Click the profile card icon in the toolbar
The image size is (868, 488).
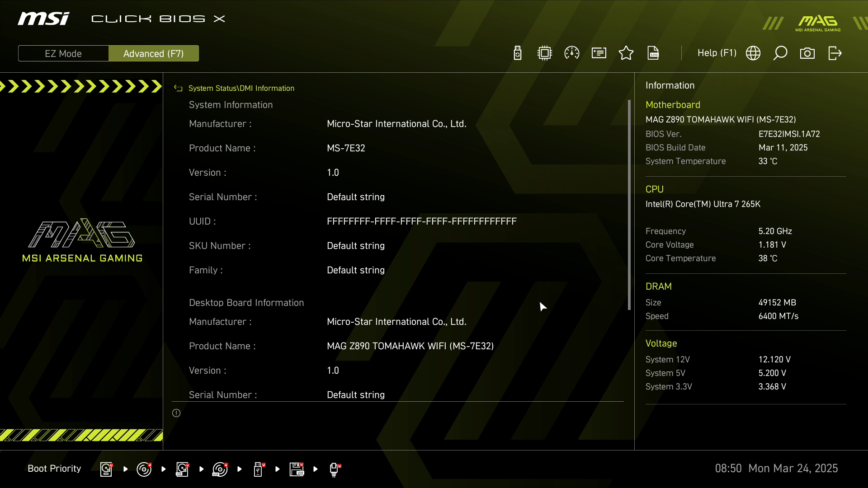click(599, 53)
